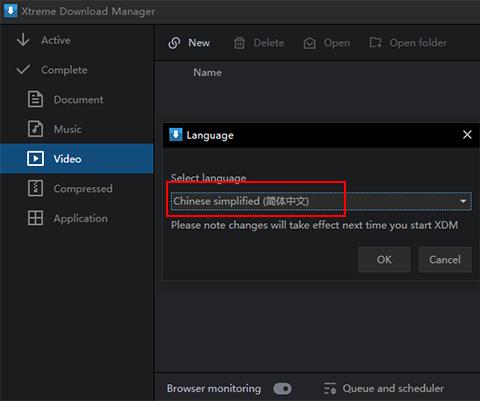Click the Language dialog app icon
Viewport: 480px width, 401px height.
(176, 135)
